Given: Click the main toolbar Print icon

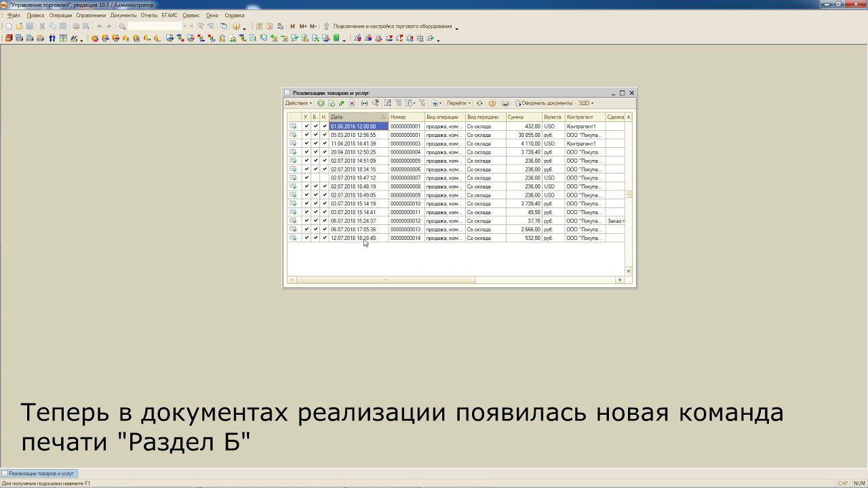Looking at the screenshot, I should [76, 26].
